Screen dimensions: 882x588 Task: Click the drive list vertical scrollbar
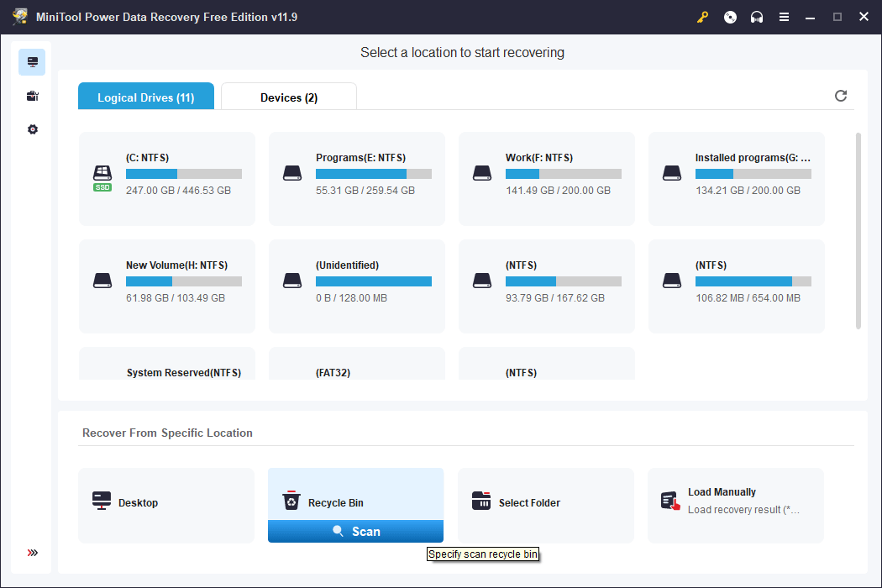coord(858,231)
